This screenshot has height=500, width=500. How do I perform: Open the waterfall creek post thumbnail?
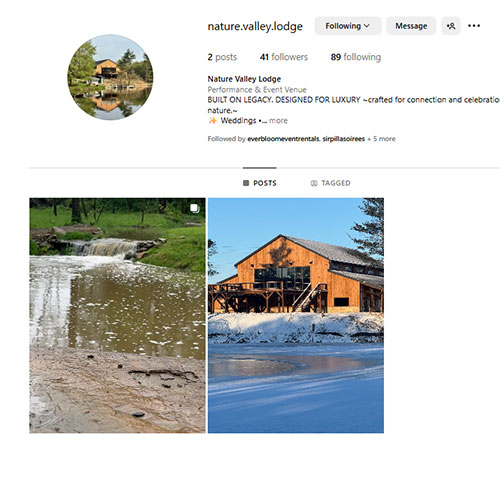(117, 315)
